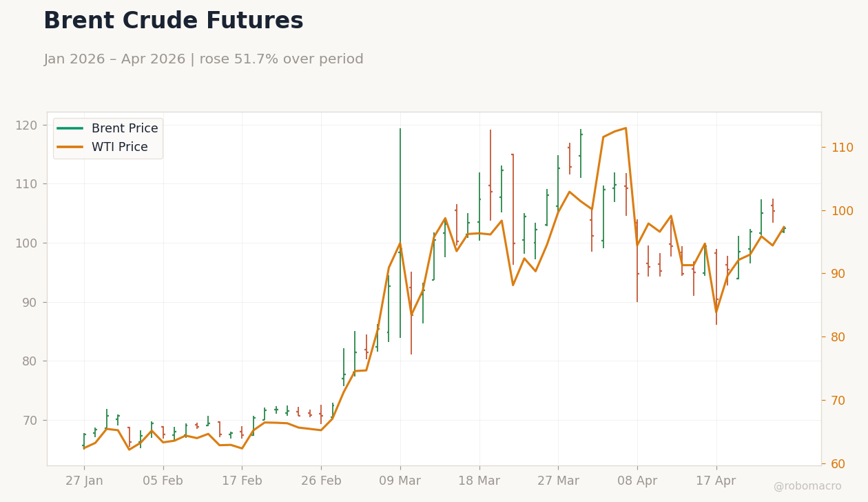Click the left axis value 100
868x502 pixels.
point(25,243)
